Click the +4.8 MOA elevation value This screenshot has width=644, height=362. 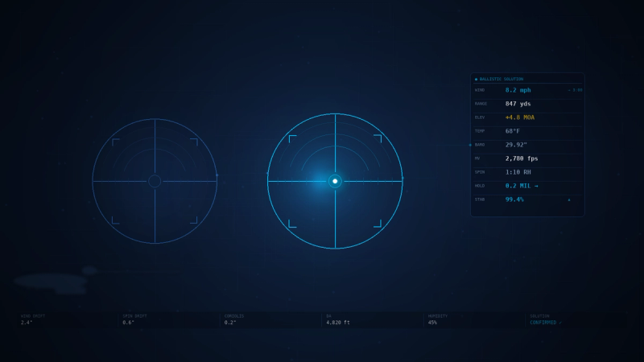pos(520,117)
